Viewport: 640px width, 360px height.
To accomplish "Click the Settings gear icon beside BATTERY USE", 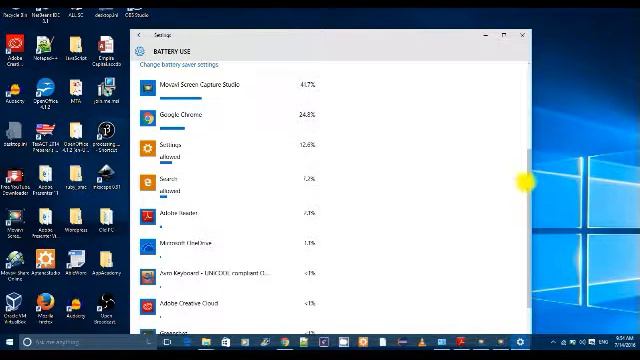I will [x=140, y=51].
